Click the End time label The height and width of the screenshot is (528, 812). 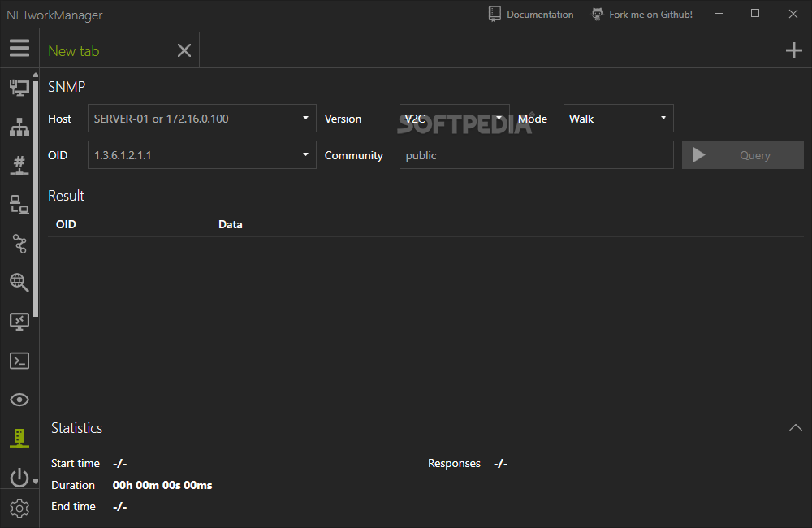tap(73, 506)
